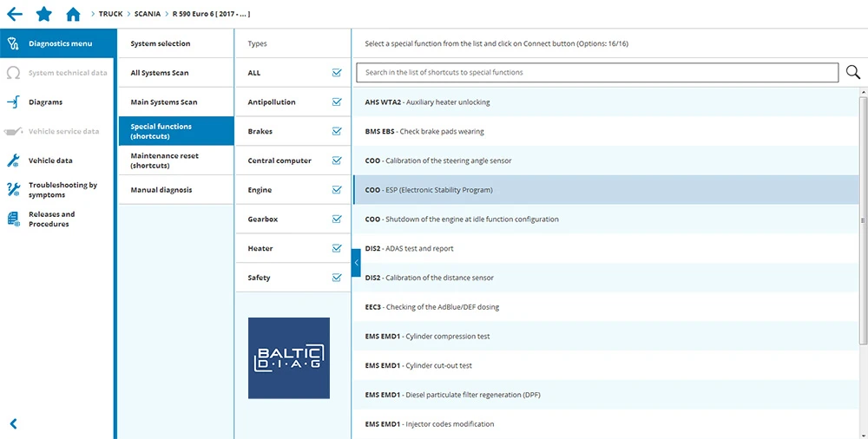Image resolution: width=868 pixels, height=439 pixels.
Task: Toggle the Central computer checkbox
Action: pyautogui.click(x=337, y=161)
